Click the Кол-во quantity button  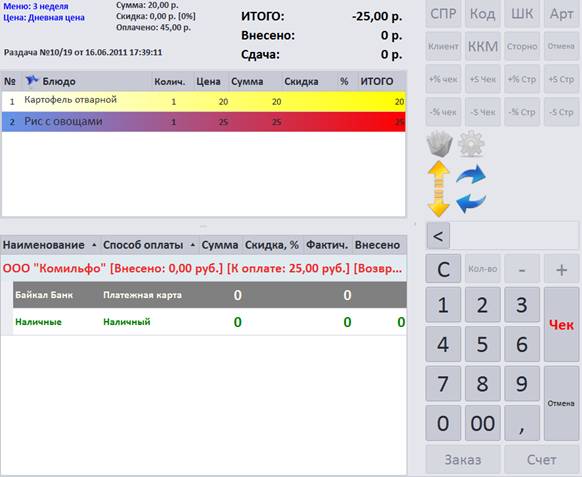tap(483, 269)
